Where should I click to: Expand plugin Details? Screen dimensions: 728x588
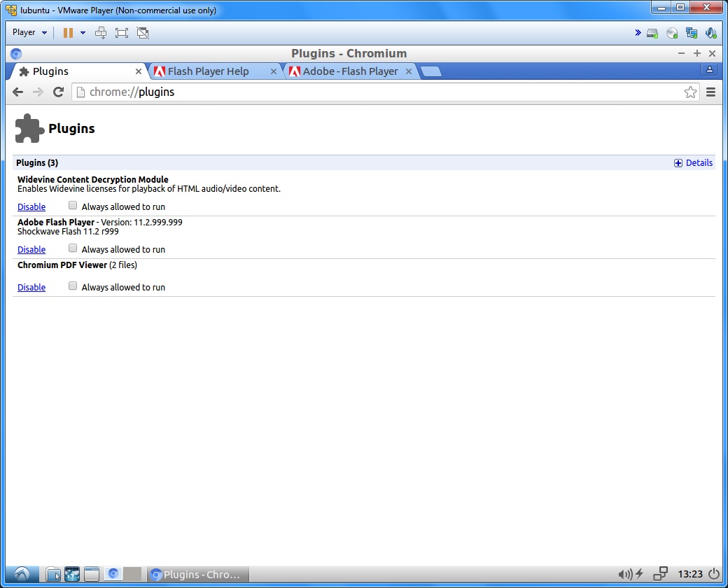[693, 162]
